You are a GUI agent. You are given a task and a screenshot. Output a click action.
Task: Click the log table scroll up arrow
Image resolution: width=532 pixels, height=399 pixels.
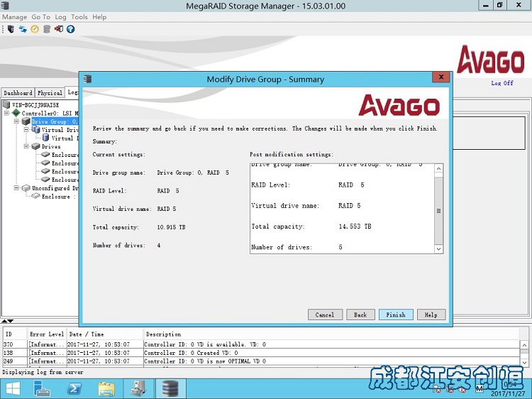pos(524,345)
